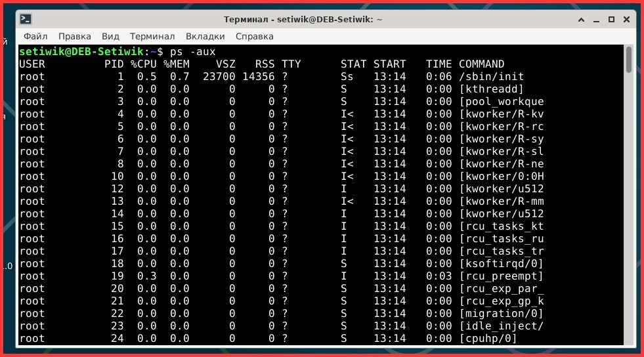Click the vertical scrollbar thumb

pos(628,59)
